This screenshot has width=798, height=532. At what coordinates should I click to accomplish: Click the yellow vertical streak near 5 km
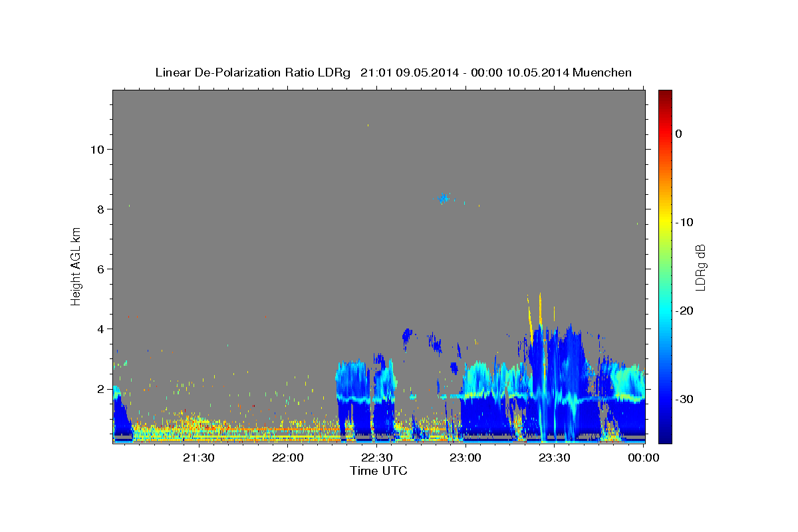click(x=540, y=310)
